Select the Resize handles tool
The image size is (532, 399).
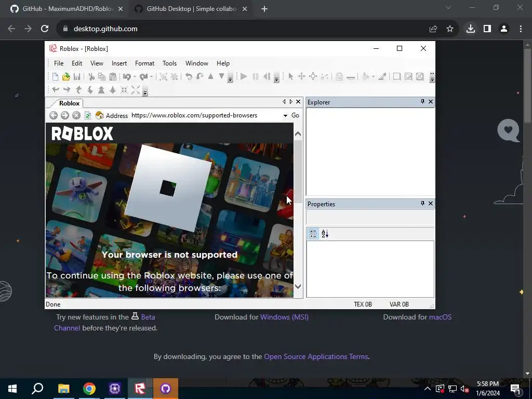click(313, 77)
